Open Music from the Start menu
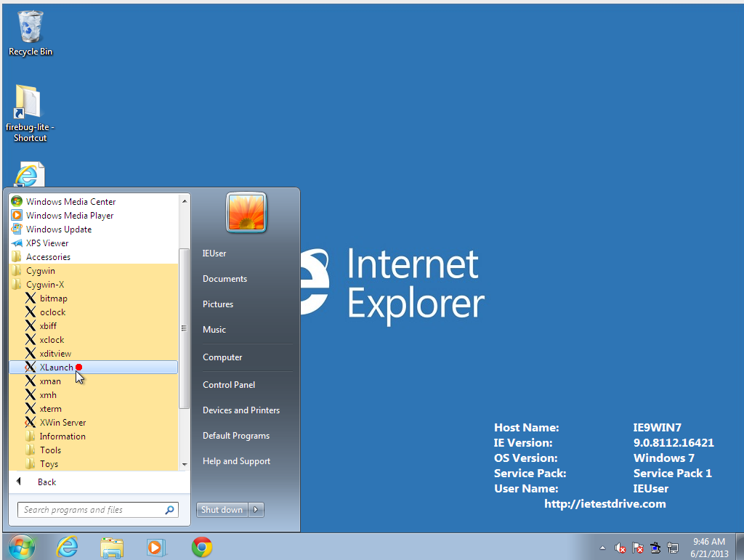 coord(214,330)
